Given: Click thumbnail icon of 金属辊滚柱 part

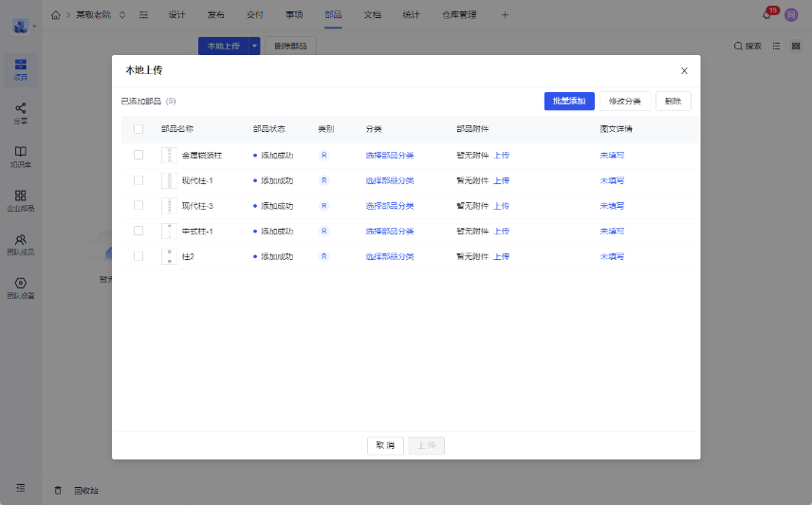Looking at the screenshot, I should tap(170, 155).
